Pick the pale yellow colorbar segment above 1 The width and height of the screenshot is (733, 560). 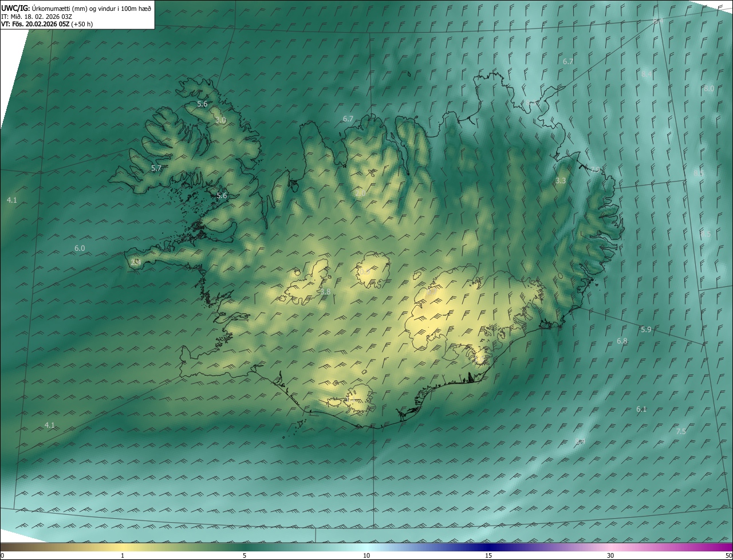coord(123,547)
